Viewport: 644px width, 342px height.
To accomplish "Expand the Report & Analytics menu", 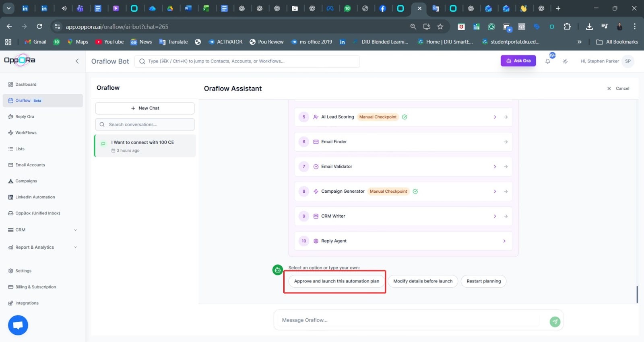I will click(x=75, y=247).
